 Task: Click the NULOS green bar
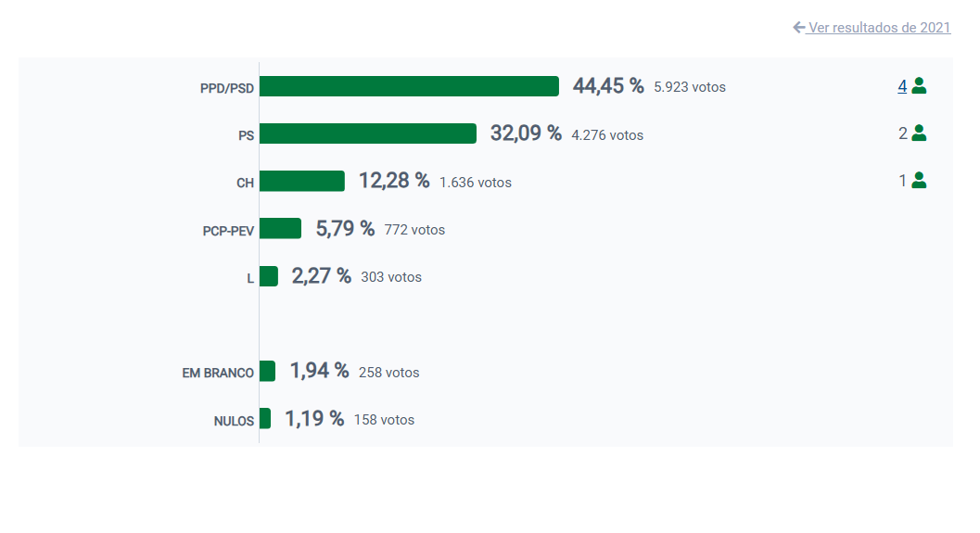265,419
